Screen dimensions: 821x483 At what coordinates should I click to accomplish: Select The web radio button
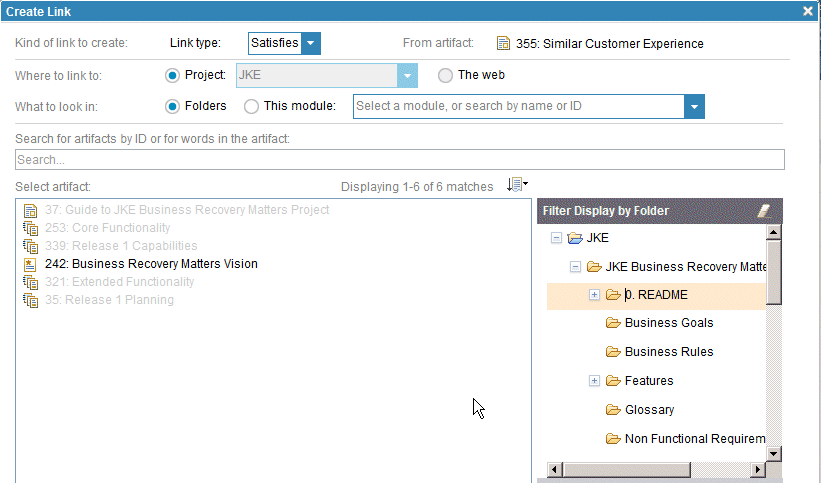point(445,75)
